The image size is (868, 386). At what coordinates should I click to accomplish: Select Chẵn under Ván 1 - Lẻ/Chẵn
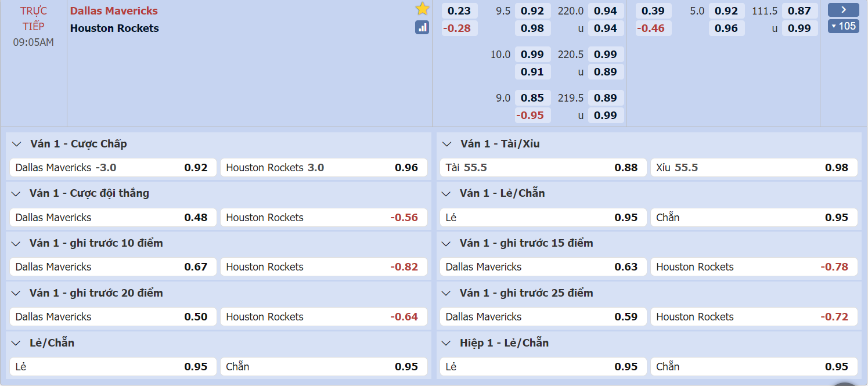(754, 218)
